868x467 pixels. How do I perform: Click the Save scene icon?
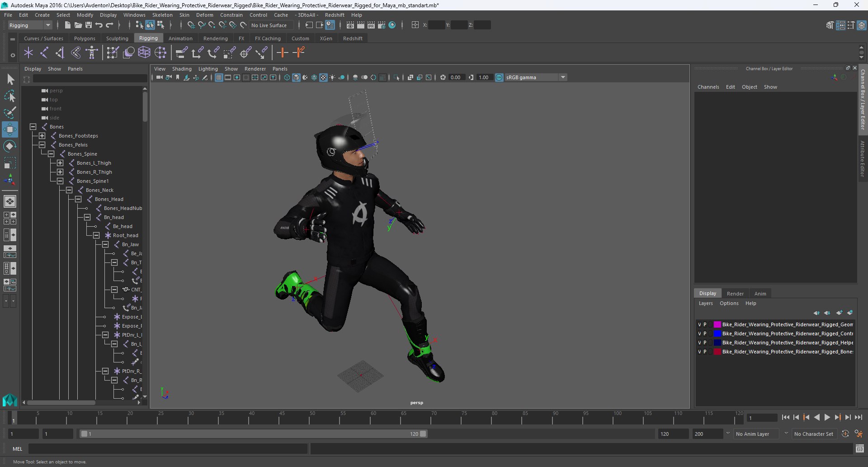coord(89,25)
